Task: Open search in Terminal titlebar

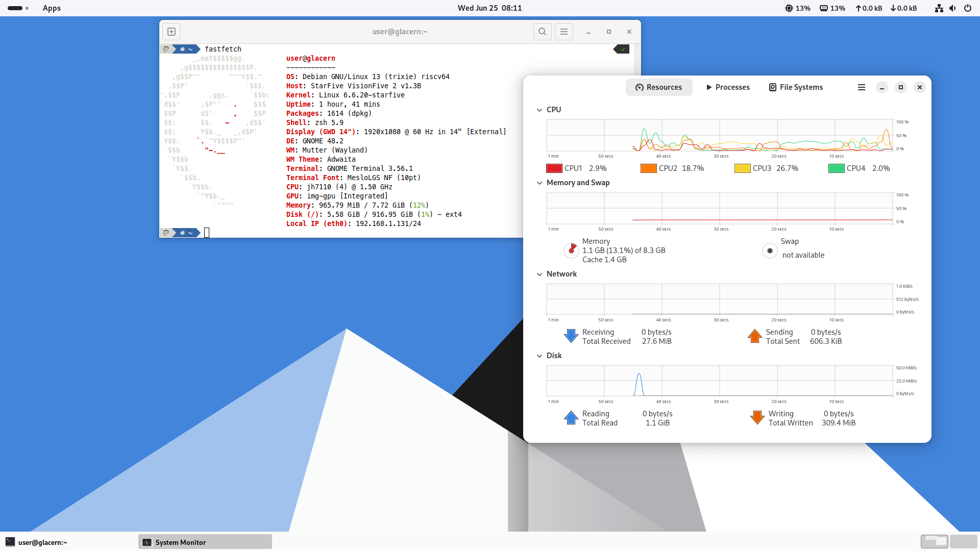Action: coord(542,31)
